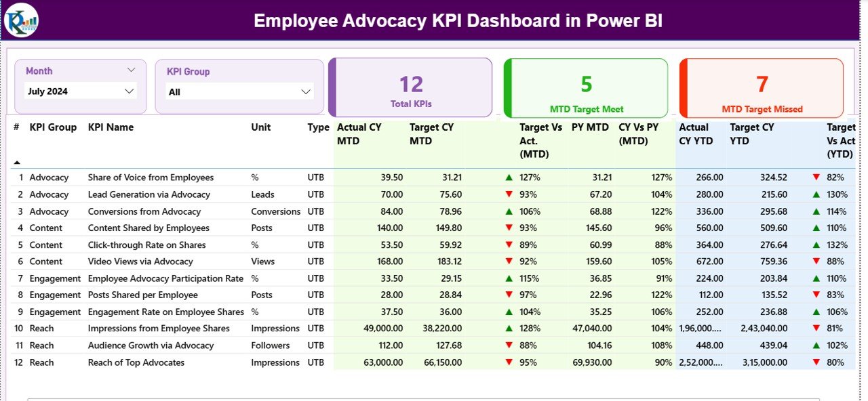Select the Reach of Top Advocates row
This screenshot has width=868, height=401.
[136, 362]
